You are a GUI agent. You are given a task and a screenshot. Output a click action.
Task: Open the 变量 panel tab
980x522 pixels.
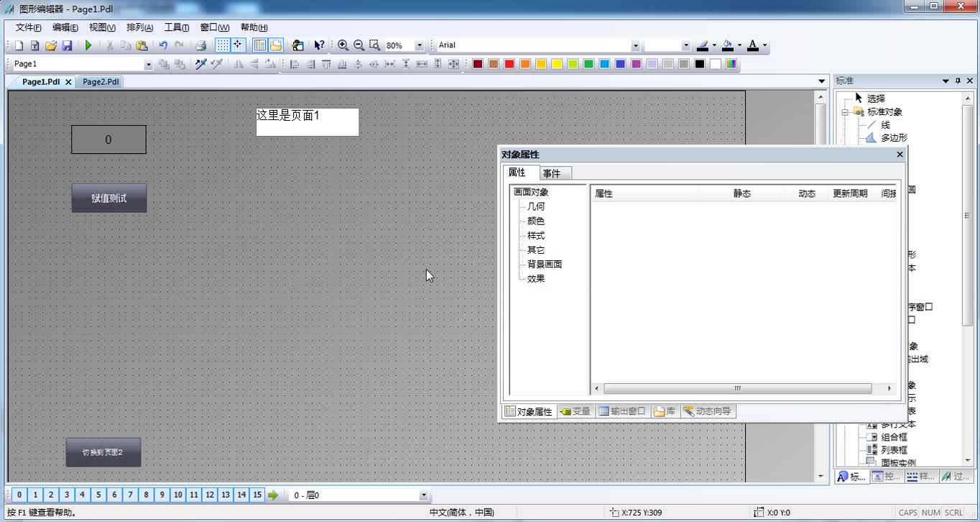tap(575, 411)
